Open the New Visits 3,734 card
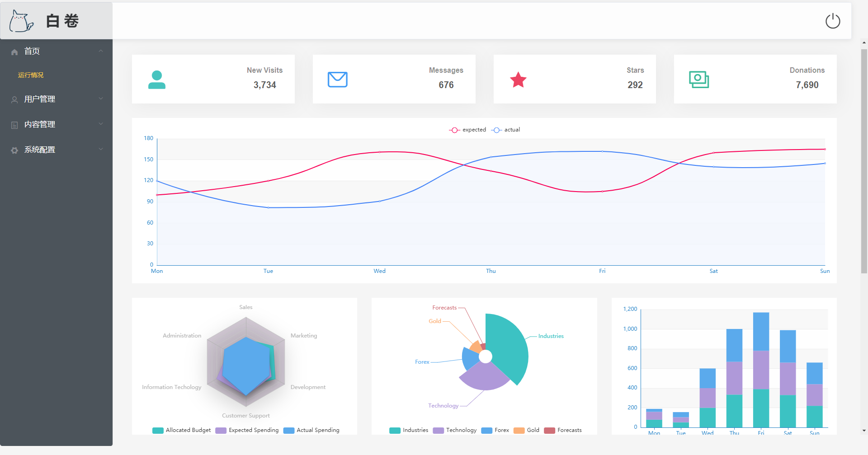Screen dimensions: 868x455 [213, 79]
